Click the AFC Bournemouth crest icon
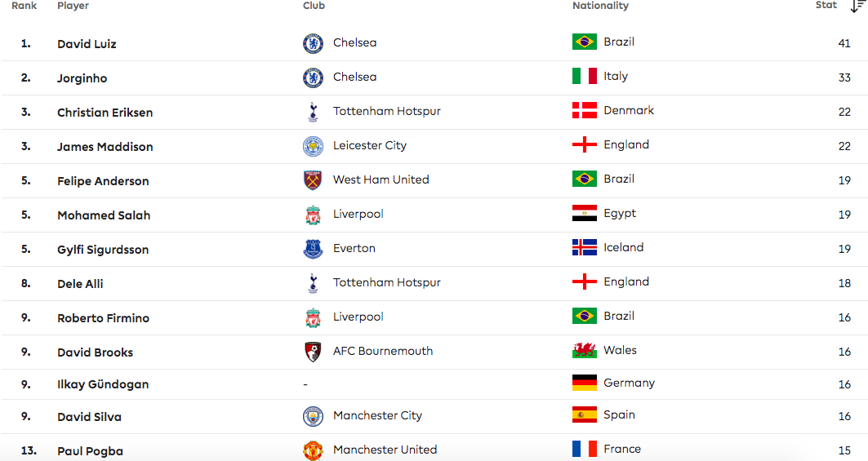This screenshot has width=868, height=461. click(313, 352)
